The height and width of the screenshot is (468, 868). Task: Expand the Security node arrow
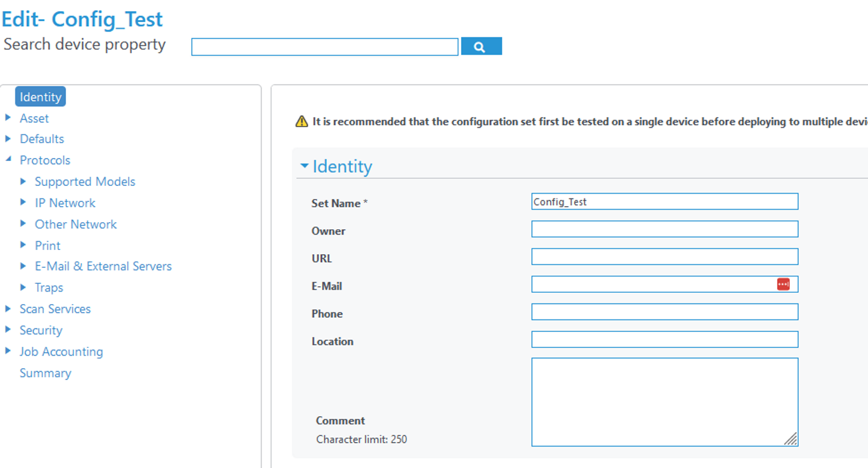pyautogui.click(x=8, y=330)
